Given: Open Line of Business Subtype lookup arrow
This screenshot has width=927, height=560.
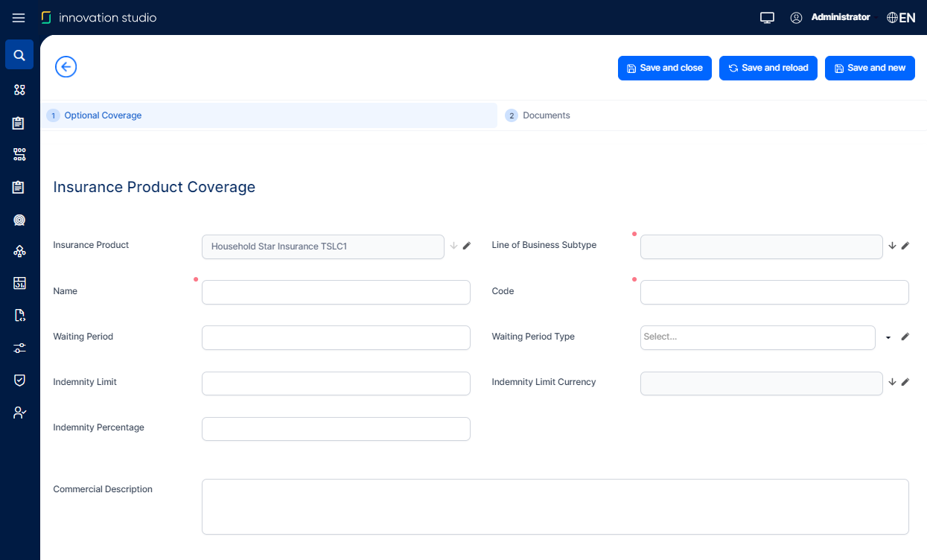Looking at the screenshot, I should tap(892, 246).
